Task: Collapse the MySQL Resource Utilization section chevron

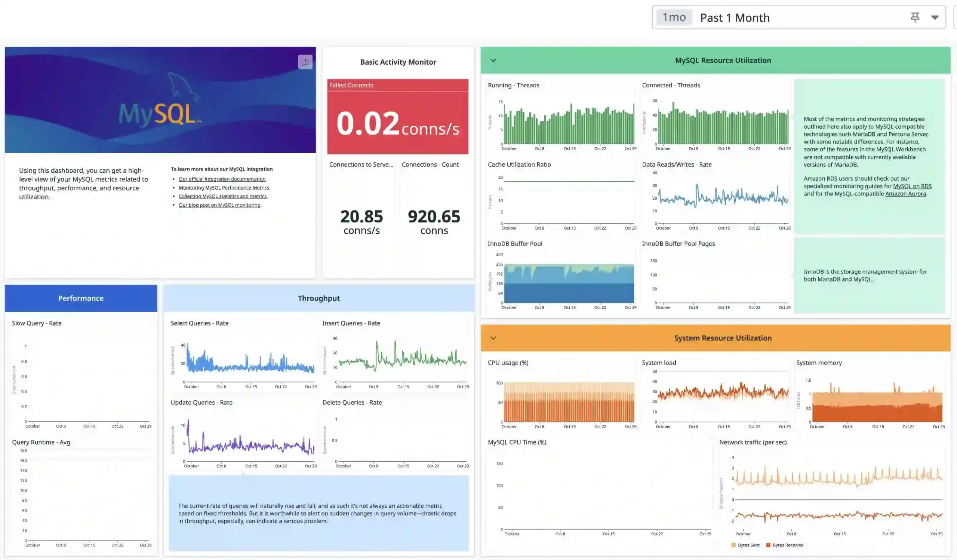Action: click(x=493, y=60)
